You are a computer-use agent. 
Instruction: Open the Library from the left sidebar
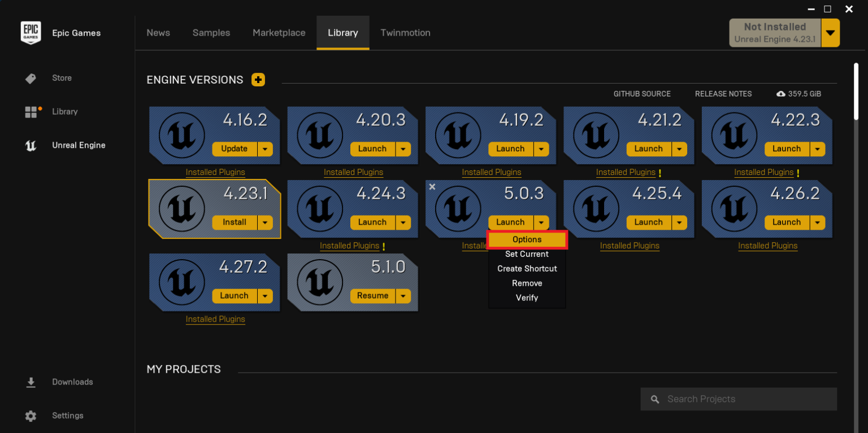pyautogui.click(x=64, y=112)
